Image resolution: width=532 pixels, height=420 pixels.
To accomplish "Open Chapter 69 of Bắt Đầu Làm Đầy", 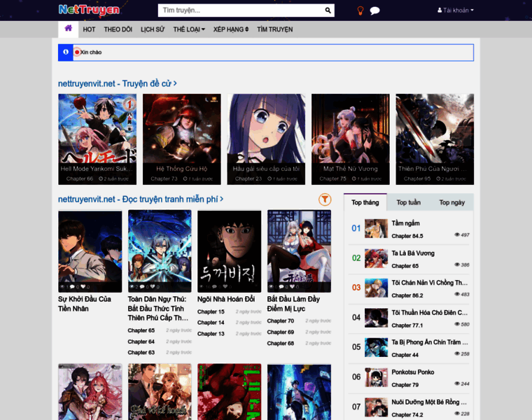I will 281,332.
